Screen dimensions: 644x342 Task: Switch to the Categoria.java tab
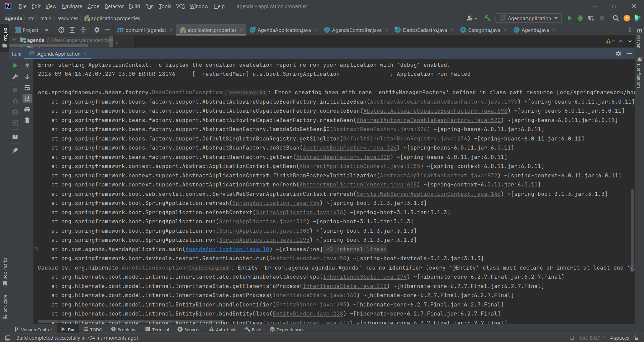pos(484,30)
